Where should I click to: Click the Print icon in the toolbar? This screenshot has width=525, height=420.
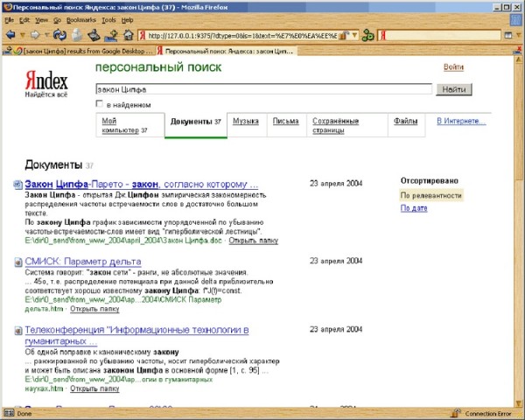coord(95,36)
